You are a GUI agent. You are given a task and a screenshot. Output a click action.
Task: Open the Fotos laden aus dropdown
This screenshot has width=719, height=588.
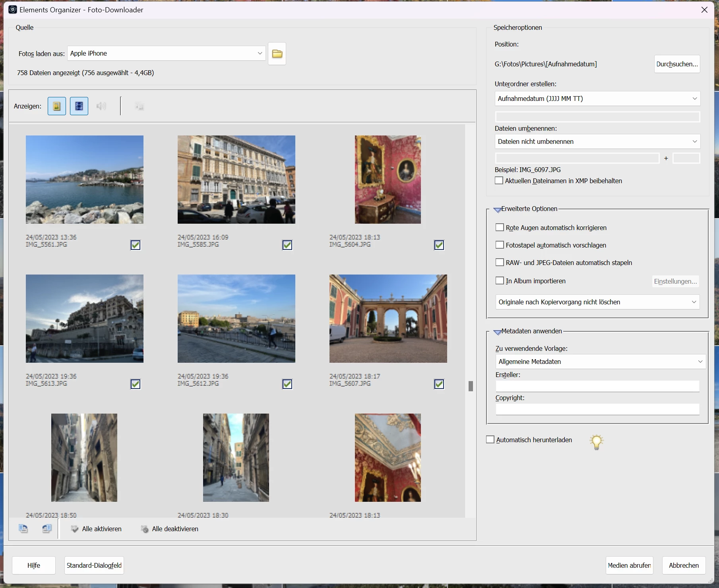(167, 53)
